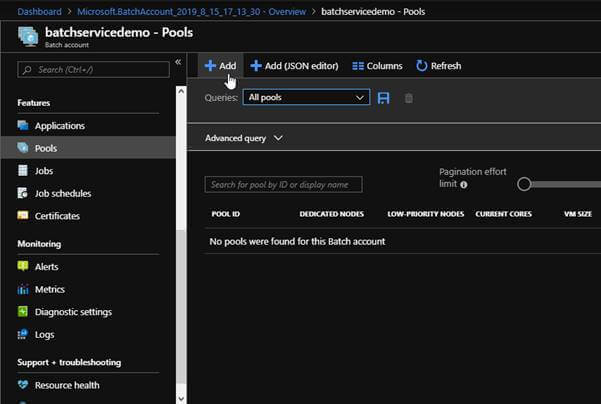Viewport: 601px width, 404px height.
Task: Click the Logs icon
Action: point(23,334)
